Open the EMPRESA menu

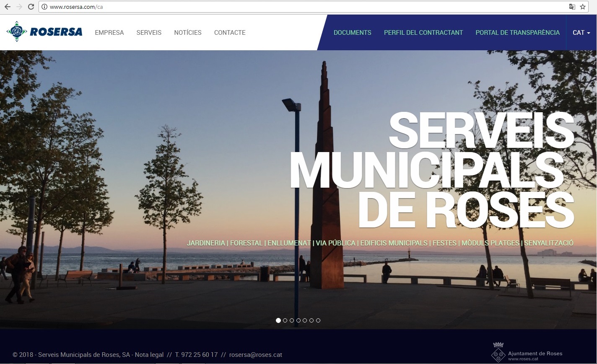pos(109,33)
